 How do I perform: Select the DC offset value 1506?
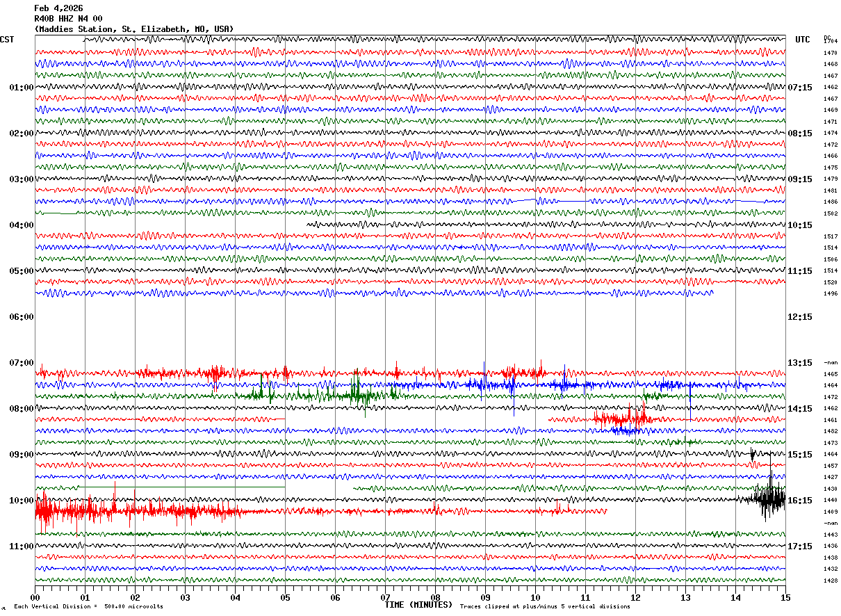pos(831,259)
